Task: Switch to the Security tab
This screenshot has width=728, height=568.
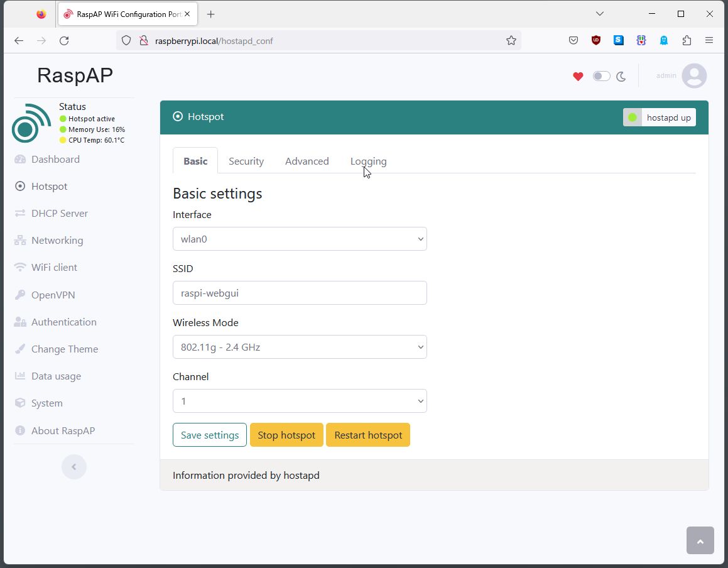Action: point(246,161)
